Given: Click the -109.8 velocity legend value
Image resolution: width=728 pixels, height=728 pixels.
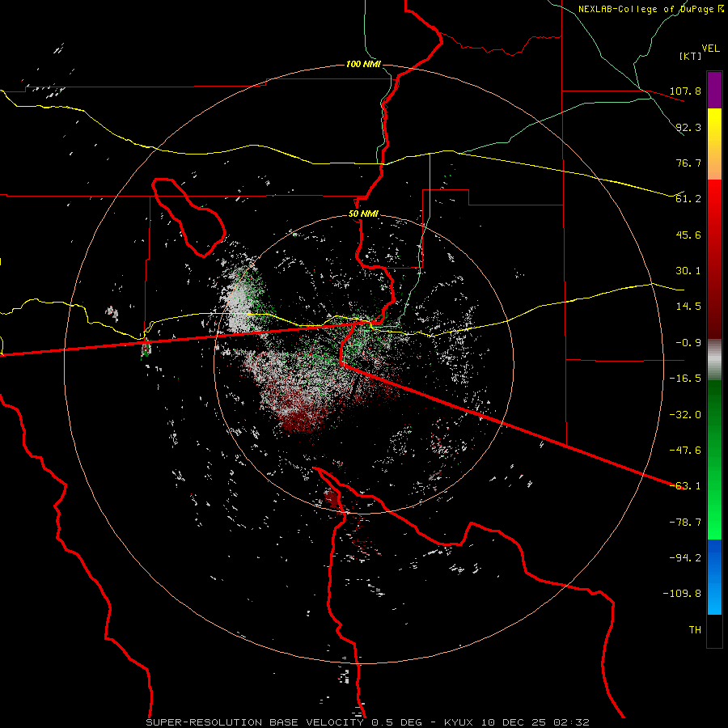Looking at the screenshot, I should [683, 594].
